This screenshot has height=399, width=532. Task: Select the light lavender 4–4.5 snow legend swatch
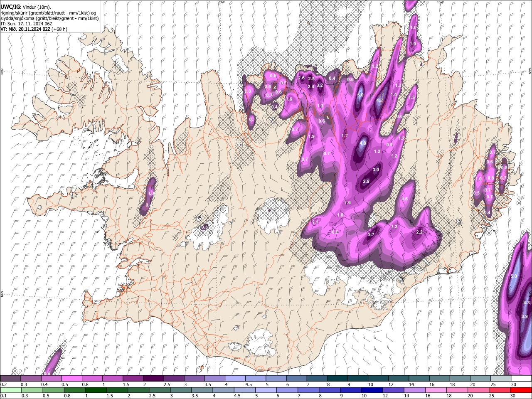235,378
